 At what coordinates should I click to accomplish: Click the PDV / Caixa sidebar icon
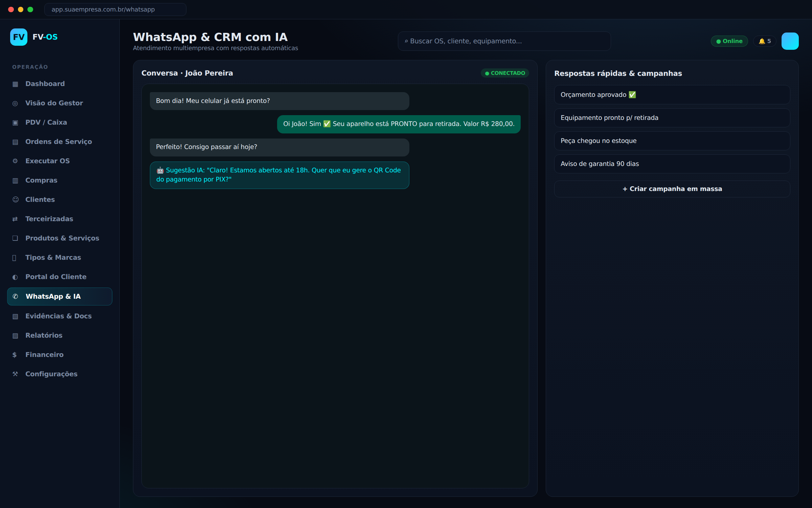pyautogui.click(x=15, y=123)
